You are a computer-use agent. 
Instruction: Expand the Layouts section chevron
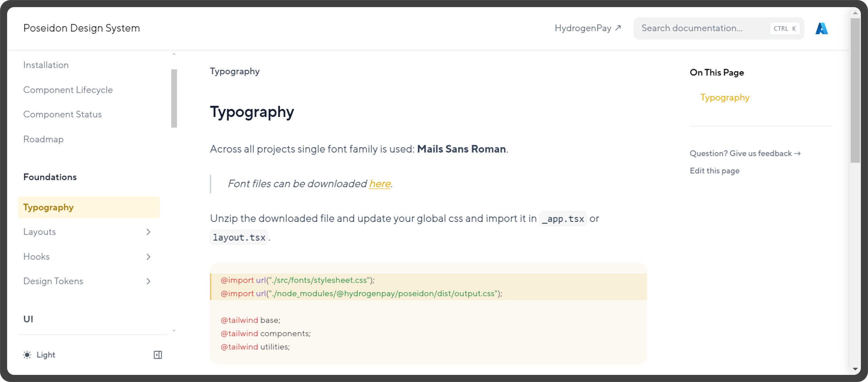(148, 232)
